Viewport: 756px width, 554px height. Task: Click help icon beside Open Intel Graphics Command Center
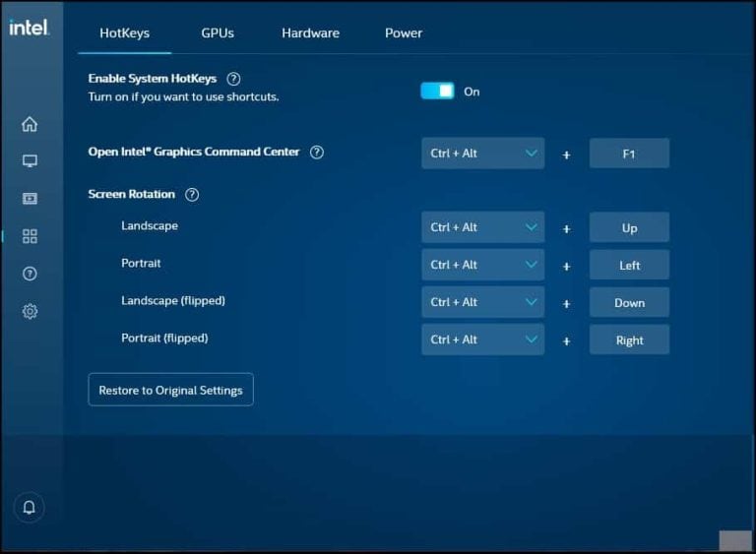click(x=317, y=153)
